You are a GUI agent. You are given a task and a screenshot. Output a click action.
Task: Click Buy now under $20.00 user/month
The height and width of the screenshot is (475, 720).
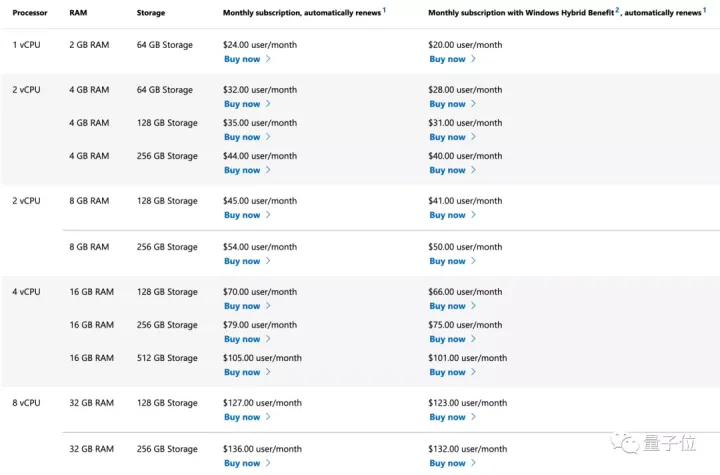[447, 59]
